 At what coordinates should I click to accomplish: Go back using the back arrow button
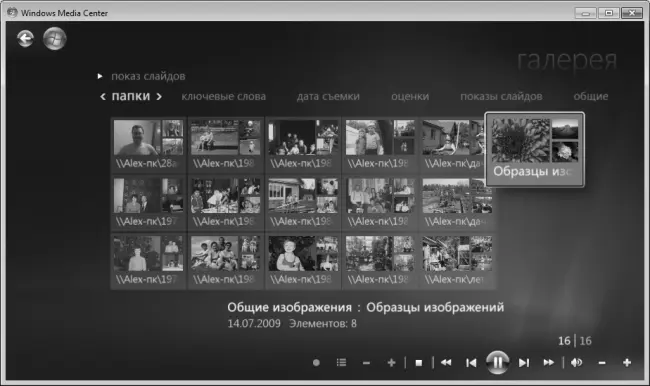[25, 39]
